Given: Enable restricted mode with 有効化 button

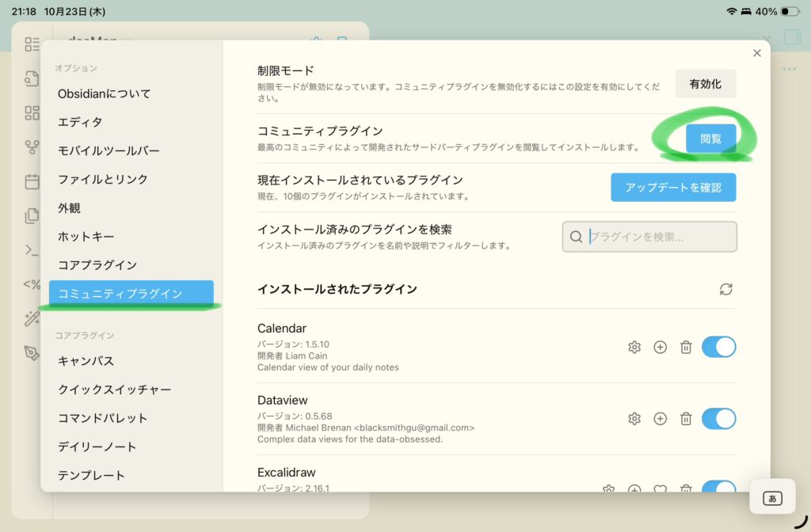Looking at the screenshot, I should click(705, 84).
